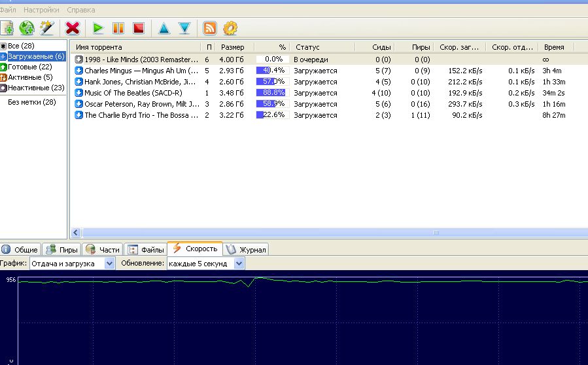Click the left arrow of horizontal scrollbar
This screenshot has width=588, height=365.
[76, 233]
